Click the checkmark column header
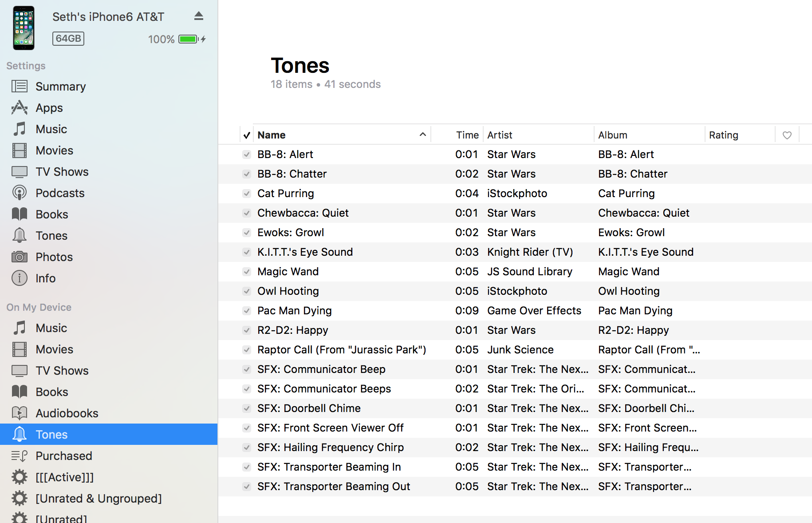This screenshot has height=523, width=812. coord(247,135)
